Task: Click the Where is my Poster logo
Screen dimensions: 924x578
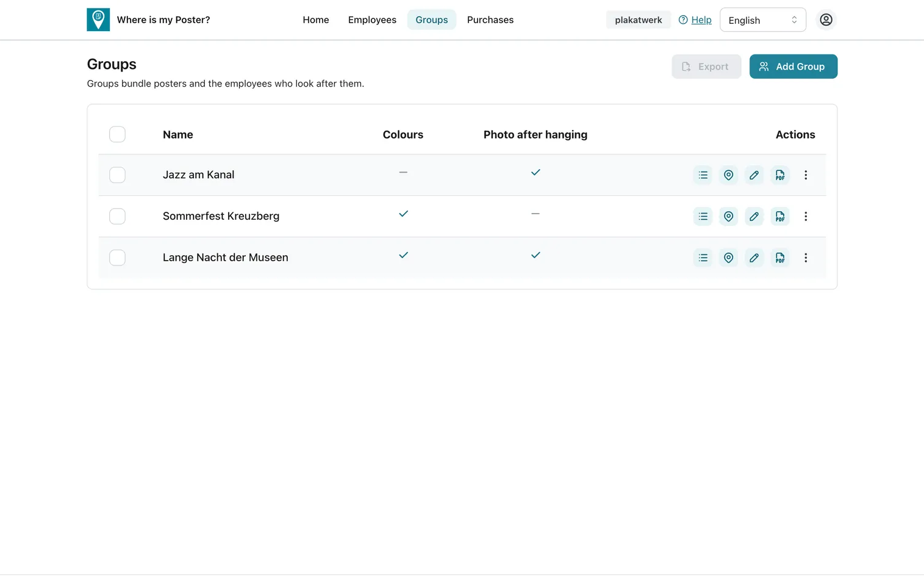Action: pos(98,20)
